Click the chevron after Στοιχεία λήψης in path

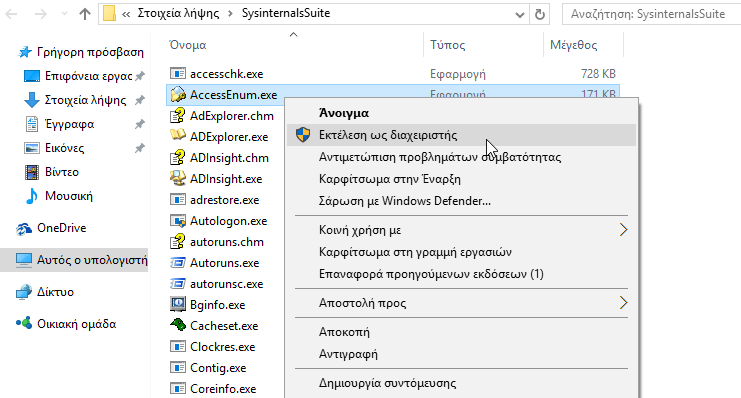[231, 14]
